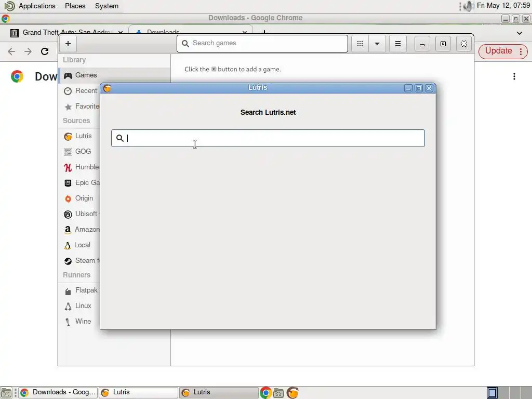Open Downloads page three-dot menu
The height and width of the screenshot is (399, 532).
(514, 77)
